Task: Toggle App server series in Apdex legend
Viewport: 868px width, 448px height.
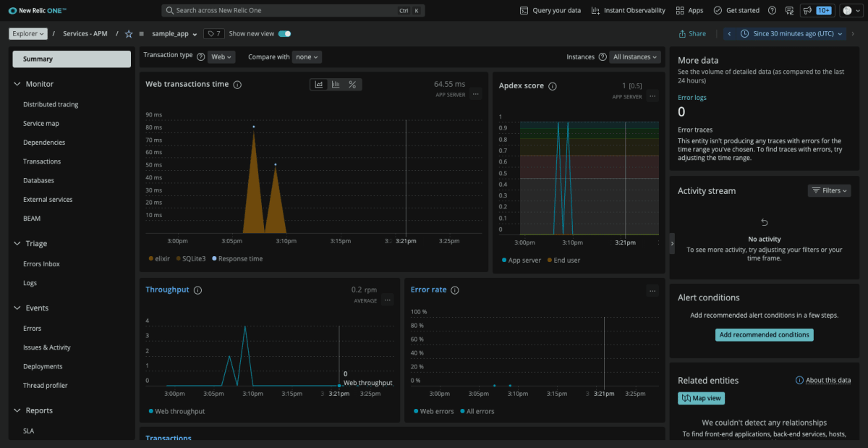Action: [x=521, y=261]
